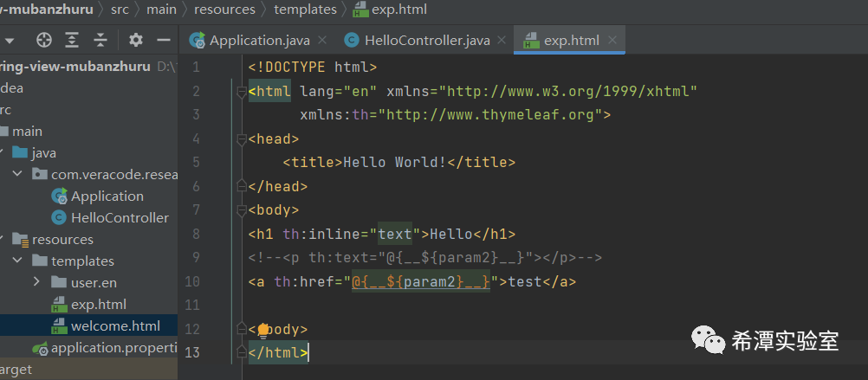
Task: Close the exp.html editor tab
Action: click(x=612, y=40)
